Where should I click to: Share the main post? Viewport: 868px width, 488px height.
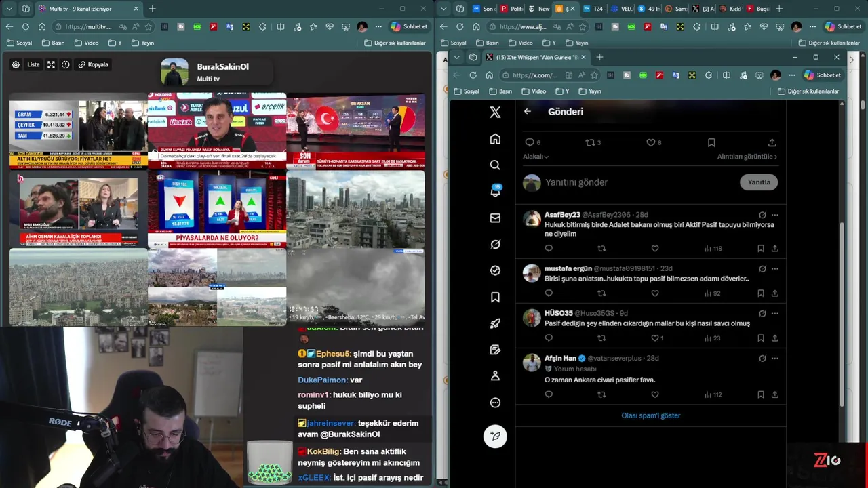[x=772, y=142]
